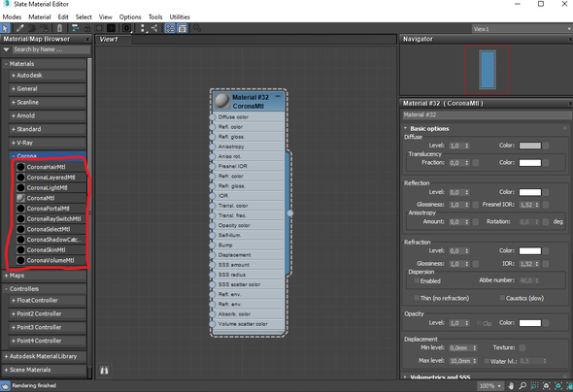
Task: Toggle the Water M. checkbox
Action: coord(487,361)
